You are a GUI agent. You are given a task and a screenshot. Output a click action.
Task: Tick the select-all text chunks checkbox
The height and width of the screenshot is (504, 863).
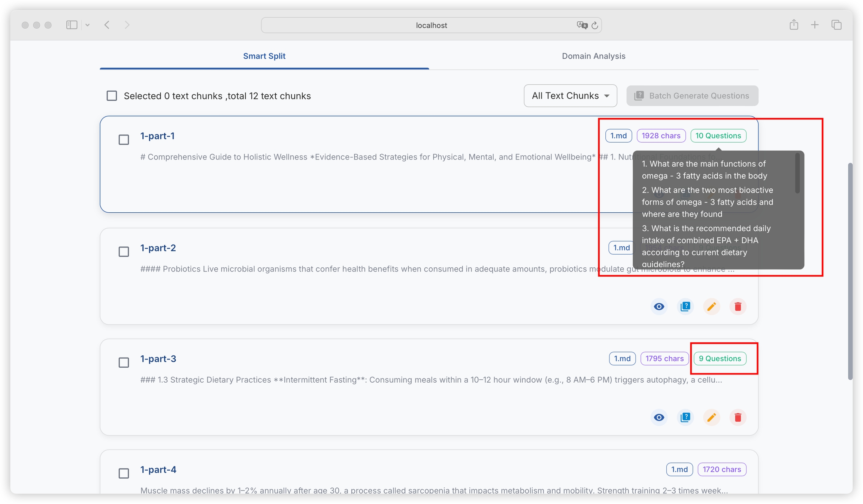112,96
